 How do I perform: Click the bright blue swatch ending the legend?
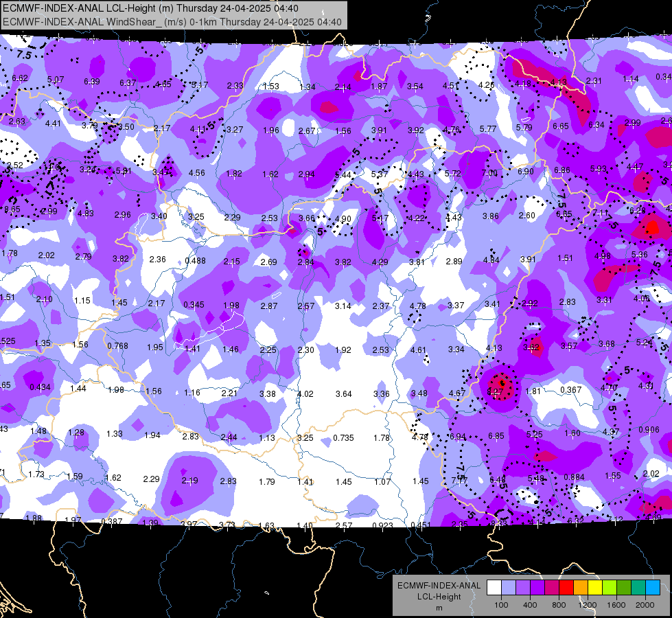pyautogui.click(x=653, y=588)
